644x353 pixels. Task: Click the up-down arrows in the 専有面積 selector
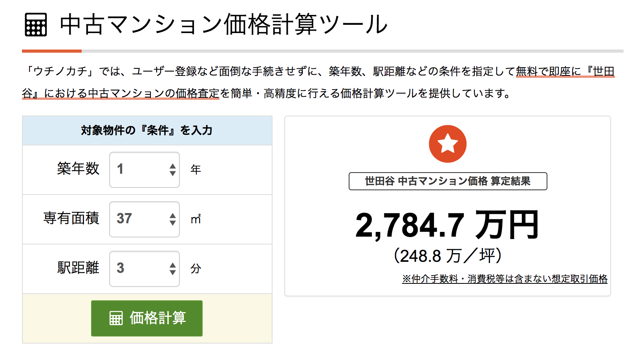click(172, 219)
